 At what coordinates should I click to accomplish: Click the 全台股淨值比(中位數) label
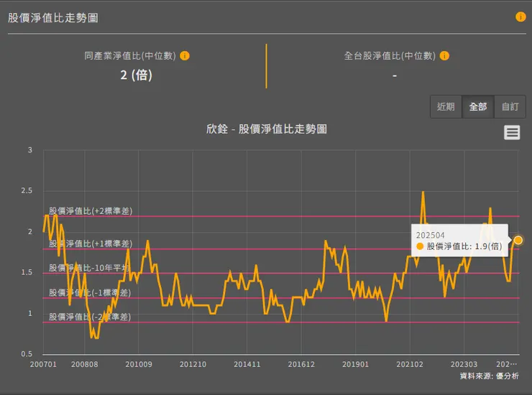[390, 55]
